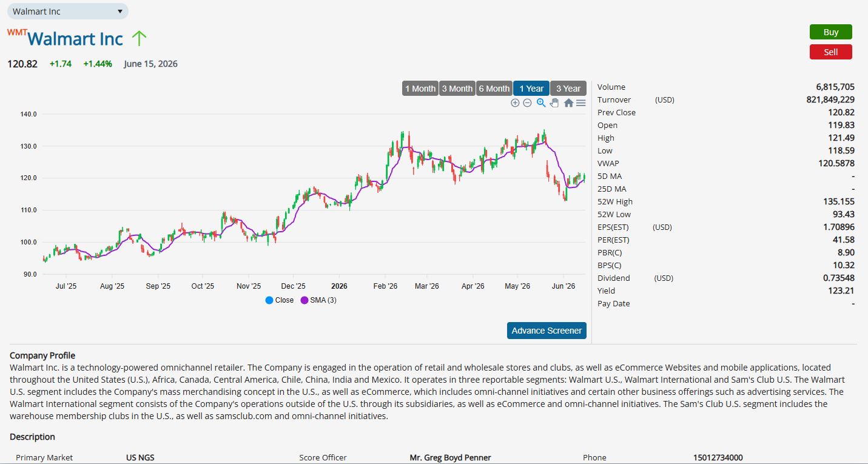The height and width of the screenshot is (464, 868).
Task: Click the EPS(EST) value 1.70896
Action: click(838, 227)
